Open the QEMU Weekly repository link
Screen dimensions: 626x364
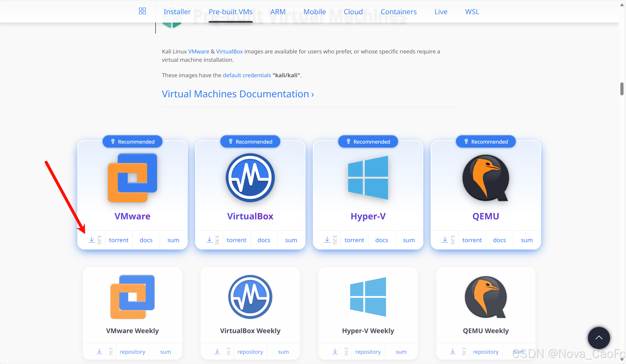486,351
